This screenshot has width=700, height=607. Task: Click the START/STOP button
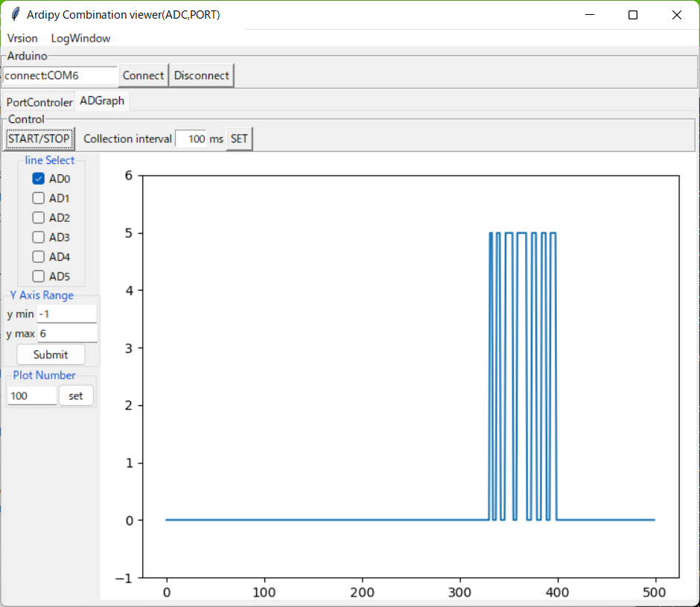click(x=39, y=139)
